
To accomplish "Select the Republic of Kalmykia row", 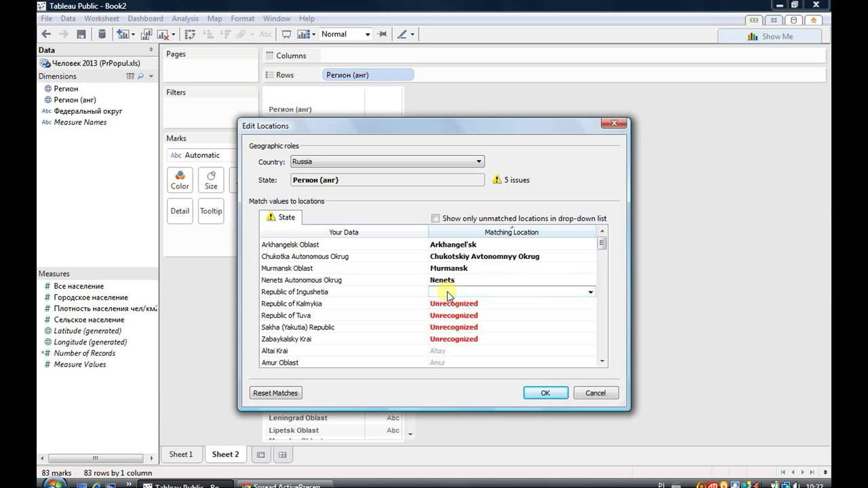I will [428, 304].
